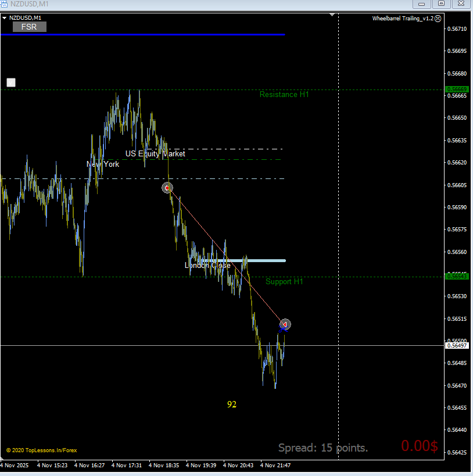
Task: Click the Resistance H1 label
Action: 284,94
